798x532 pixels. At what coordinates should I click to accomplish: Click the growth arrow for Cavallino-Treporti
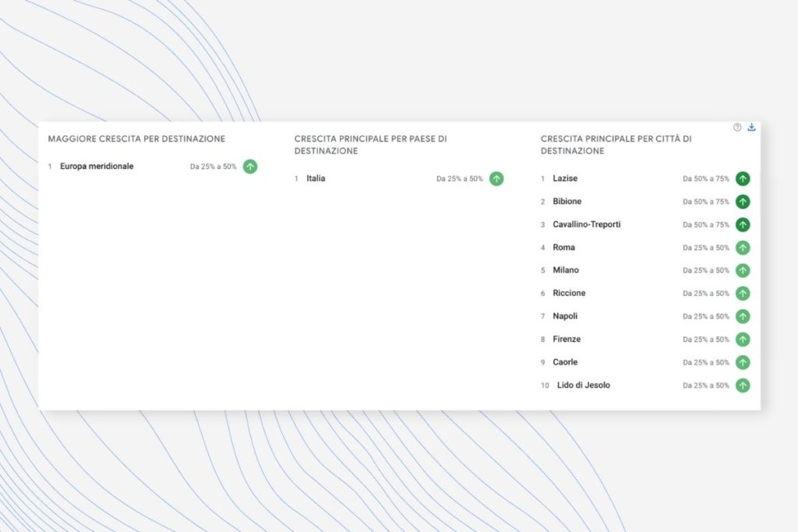coord(743,224)
